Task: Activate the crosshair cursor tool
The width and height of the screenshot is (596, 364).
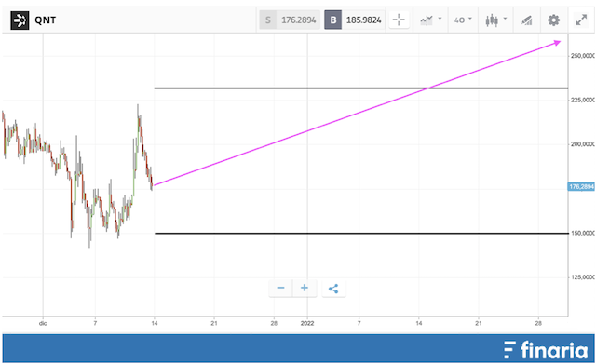Action: [x=399, y=20]
